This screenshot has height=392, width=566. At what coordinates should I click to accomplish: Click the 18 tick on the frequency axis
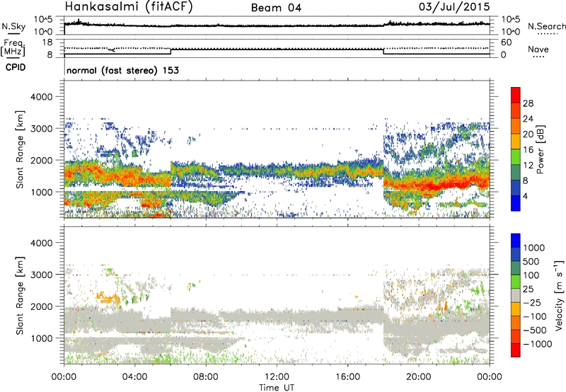point(47,42)
